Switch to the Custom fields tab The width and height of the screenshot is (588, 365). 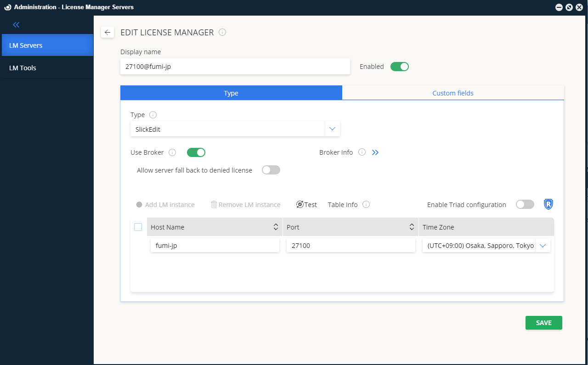pos(452,93)
